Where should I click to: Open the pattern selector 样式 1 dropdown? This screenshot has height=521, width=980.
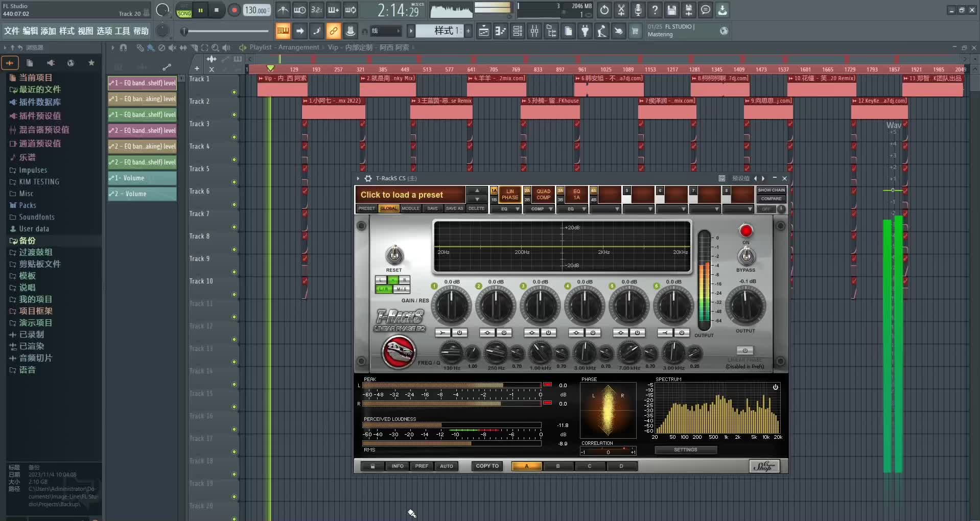click(x=439, y=31)
